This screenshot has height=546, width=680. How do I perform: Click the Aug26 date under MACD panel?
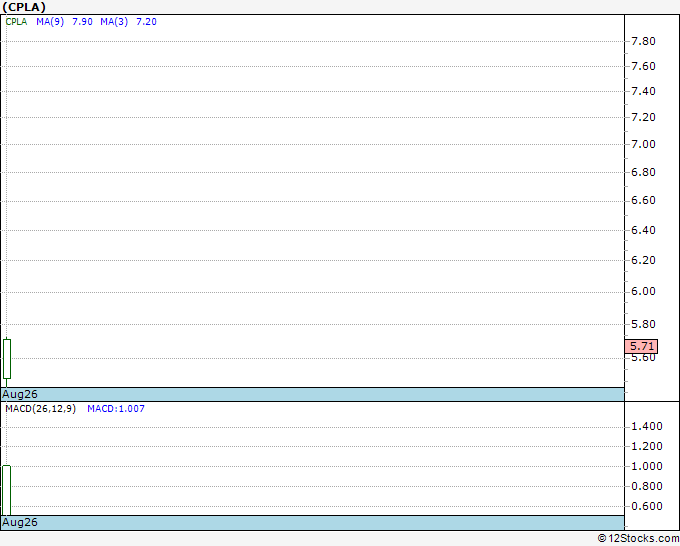tap(20, 523)
